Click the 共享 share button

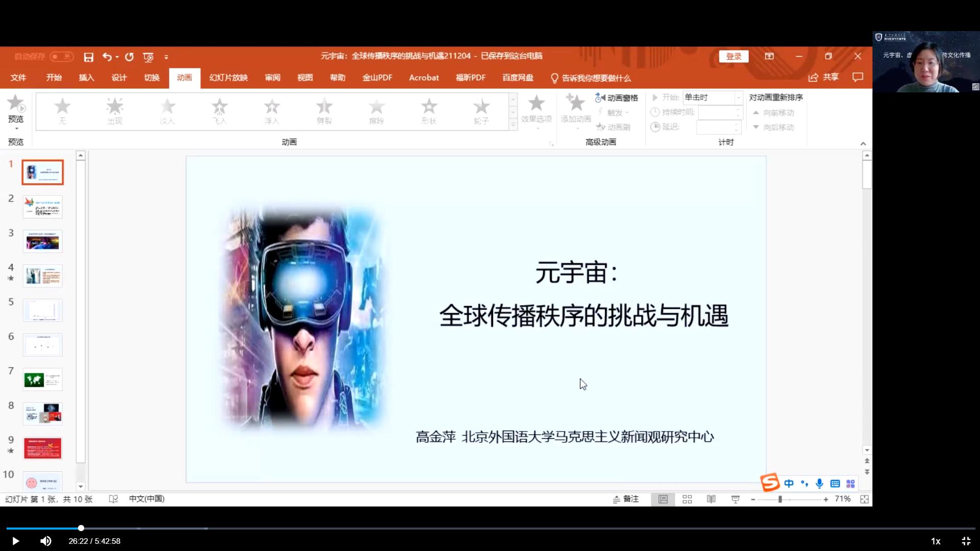pos(824,78)
